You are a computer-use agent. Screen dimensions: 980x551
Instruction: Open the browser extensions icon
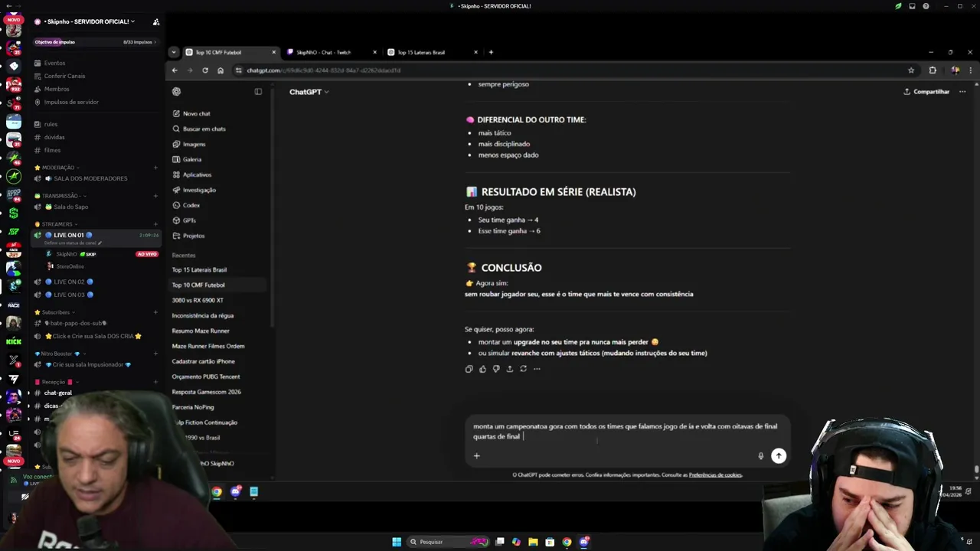pos(933,70)
